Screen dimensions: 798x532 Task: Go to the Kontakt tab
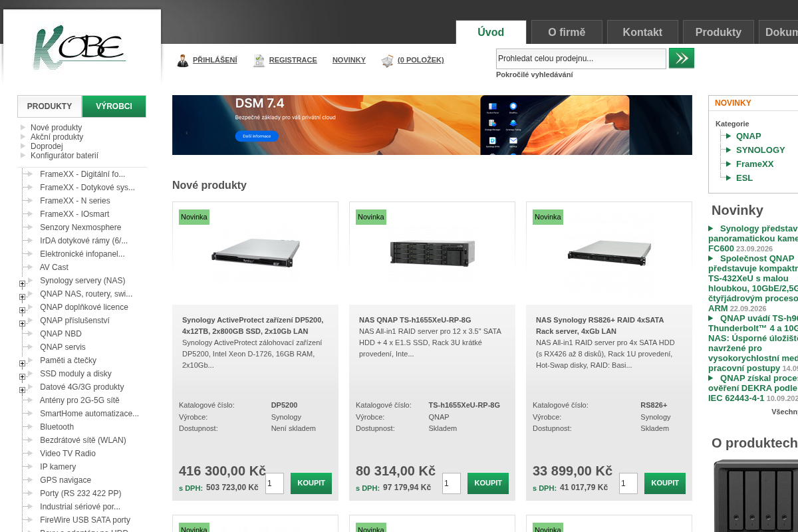(x=642, y=32)
